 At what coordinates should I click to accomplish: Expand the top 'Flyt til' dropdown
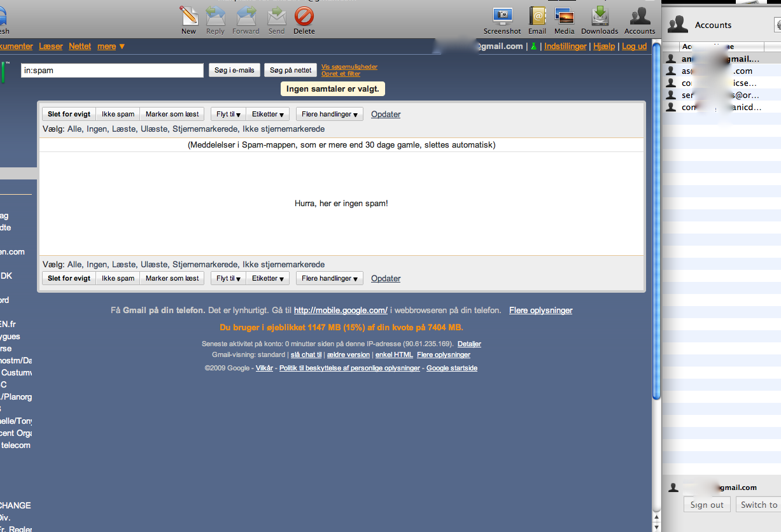point(228,115)
